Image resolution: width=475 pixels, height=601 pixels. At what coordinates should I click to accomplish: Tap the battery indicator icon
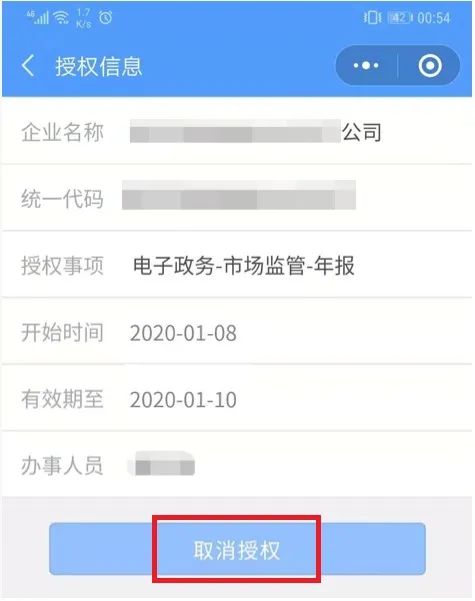399,18
